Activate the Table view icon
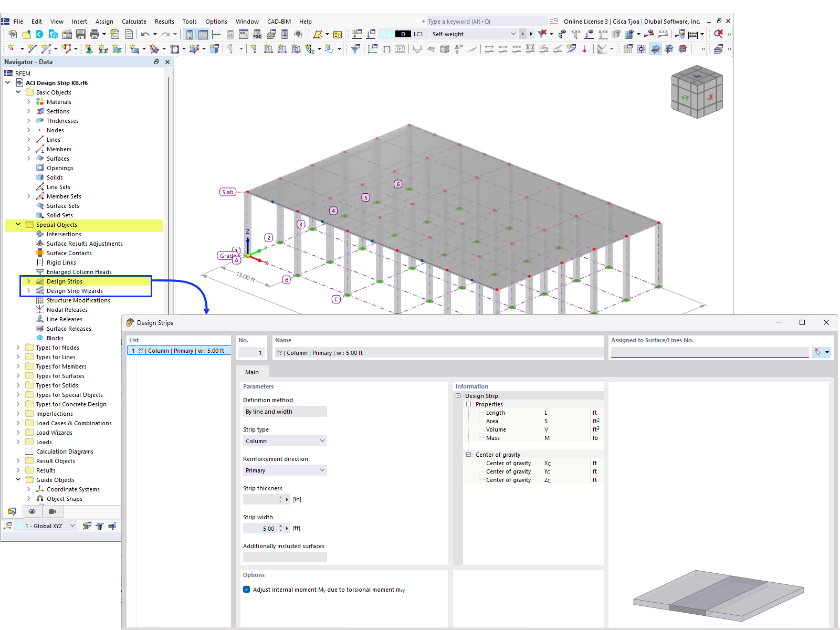Viewport: 840px width, 630px height. coord(203,34)
